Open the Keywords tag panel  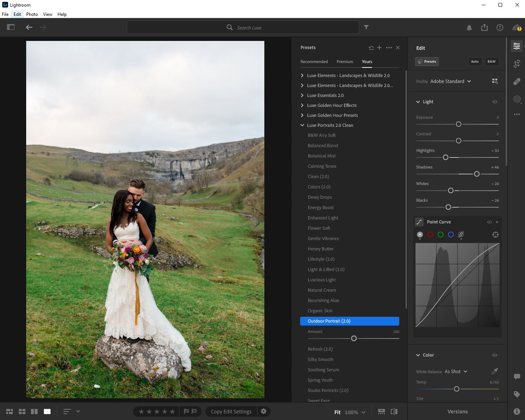point(517,394)
